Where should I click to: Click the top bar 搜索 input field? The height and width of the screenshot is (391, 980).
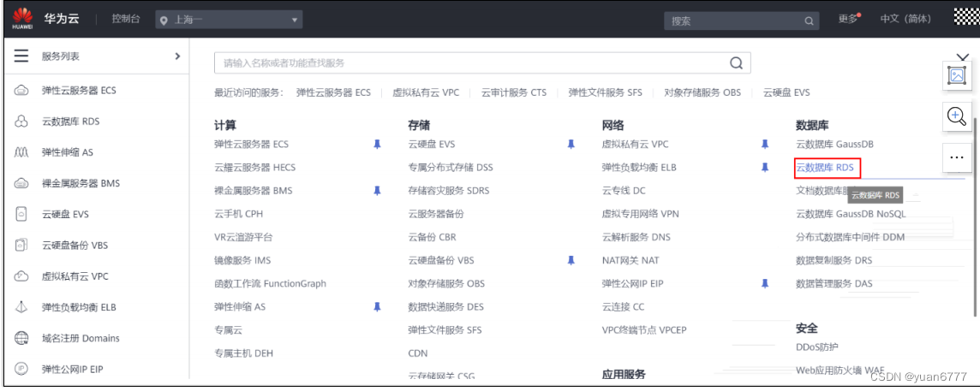pyautogui.click(x=741, y=21)
